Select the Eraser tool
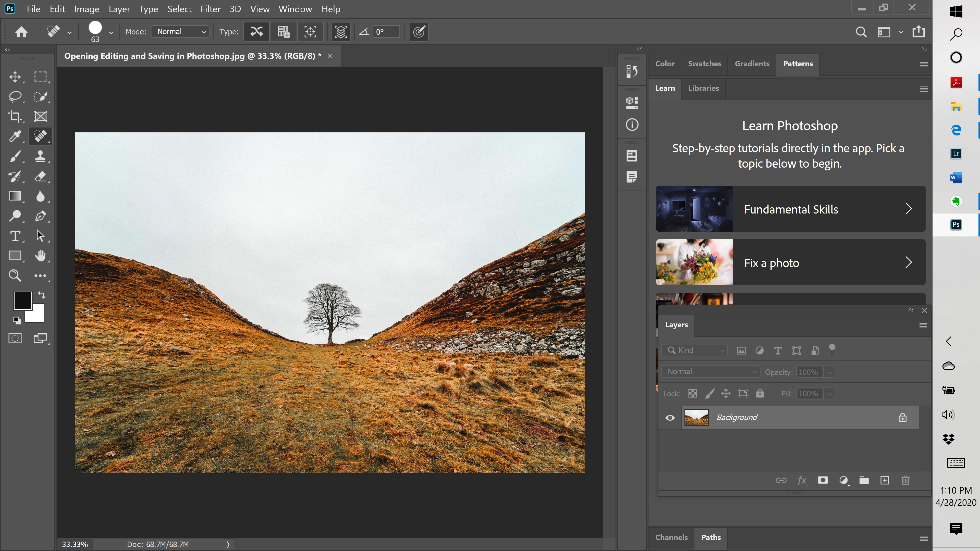The width and height of the screenshot is (980, 551). [40, 176]
